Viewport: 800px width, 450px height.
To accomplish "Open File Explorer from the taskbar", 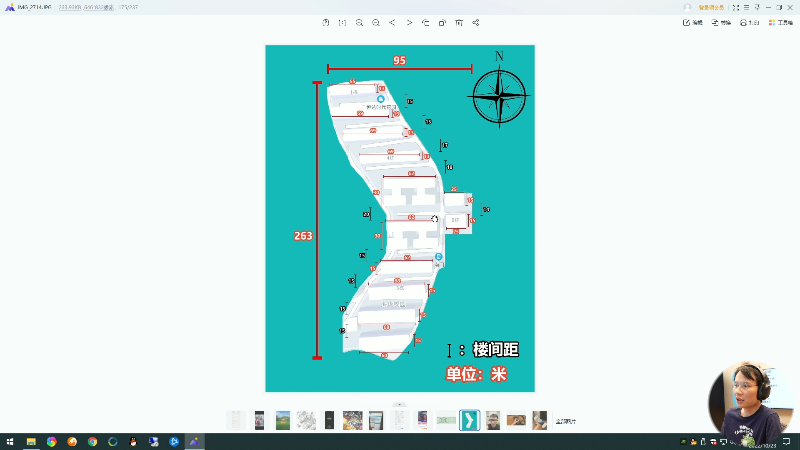I will click(31, 441).
